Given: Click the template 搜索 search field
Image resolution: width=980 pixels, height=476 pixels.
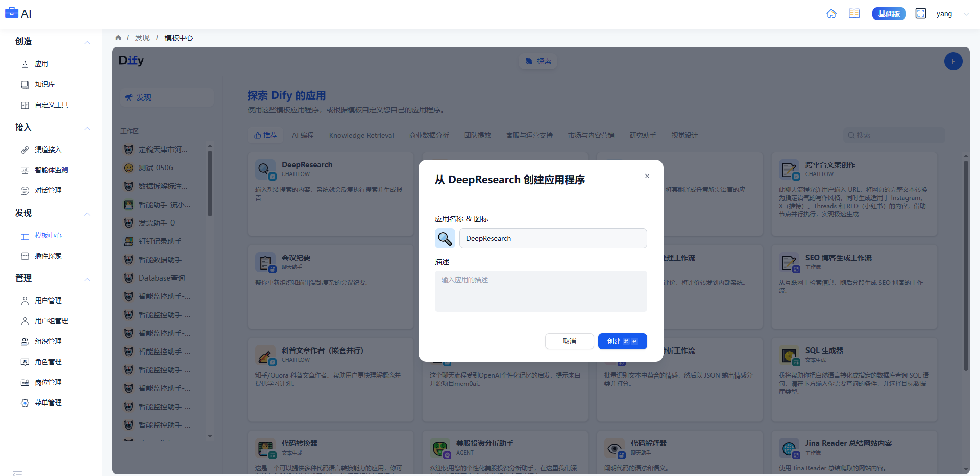Looking at the screenshot, I should point(894,135).
